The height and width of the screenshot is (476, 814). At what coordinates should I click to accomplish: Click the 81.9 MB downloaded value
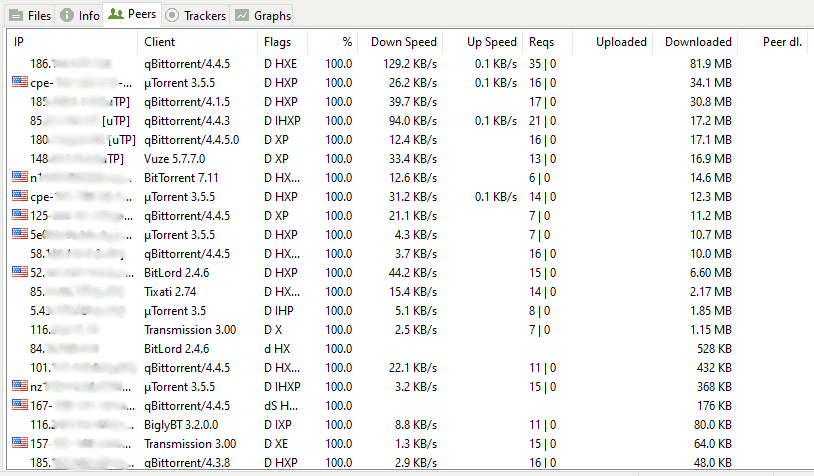click(x=710, y=64)
